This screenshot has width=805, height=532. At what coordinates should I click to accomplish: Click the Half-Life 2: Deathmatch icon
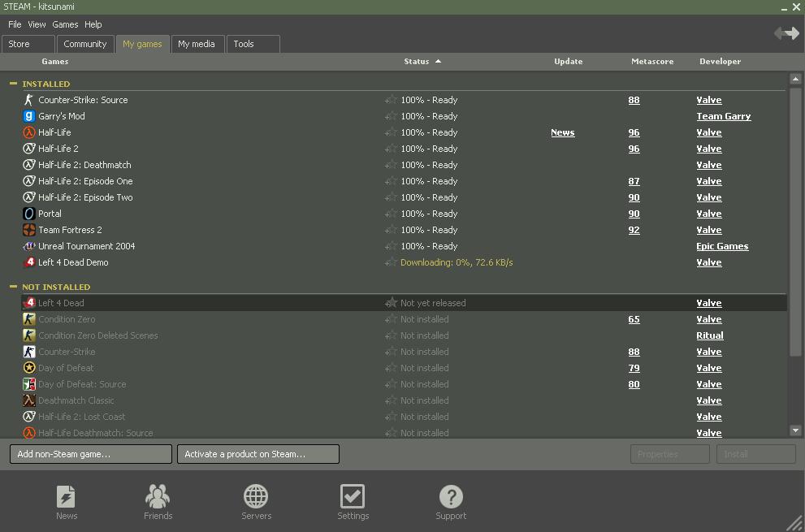coord(29,165)
